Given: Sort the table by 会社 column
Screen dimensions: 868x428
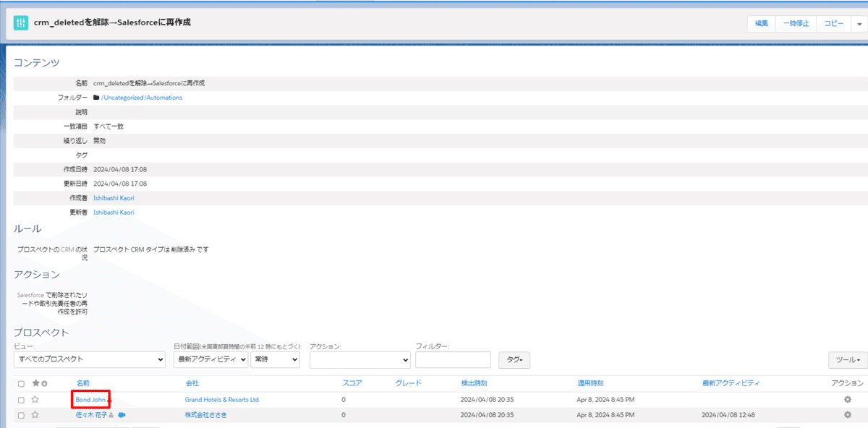Looking at the screenshot, I should [x=192, y=383].
